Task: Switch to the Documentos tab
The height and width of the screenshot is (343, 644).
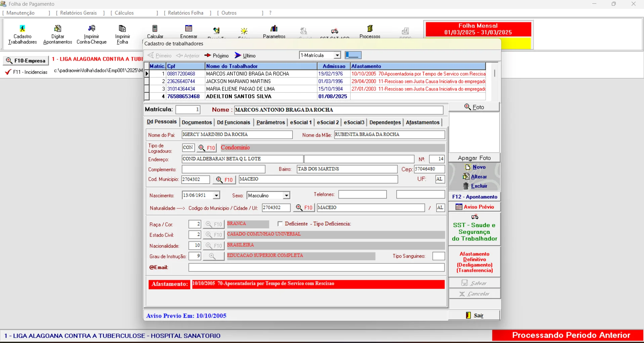Action: (x=197, y=122)
